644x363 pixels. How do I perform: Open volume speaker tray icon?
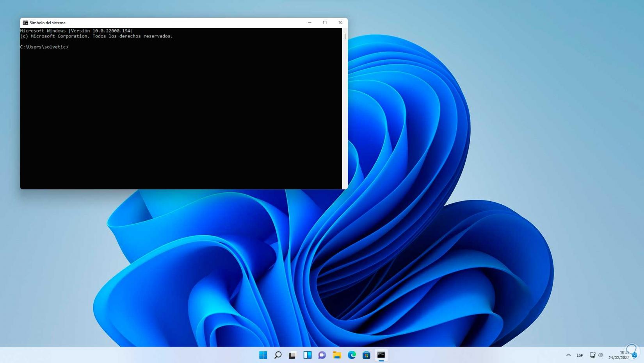(600, 355)
